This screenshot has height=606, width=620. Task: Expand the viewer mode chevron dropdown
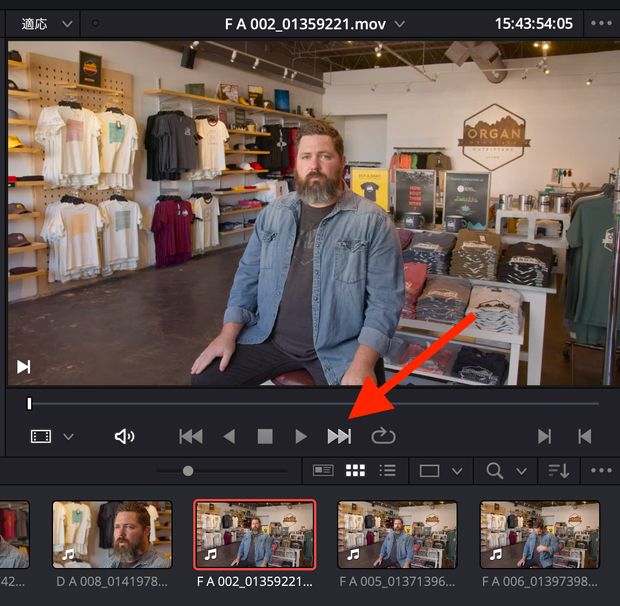coord(68,437)
